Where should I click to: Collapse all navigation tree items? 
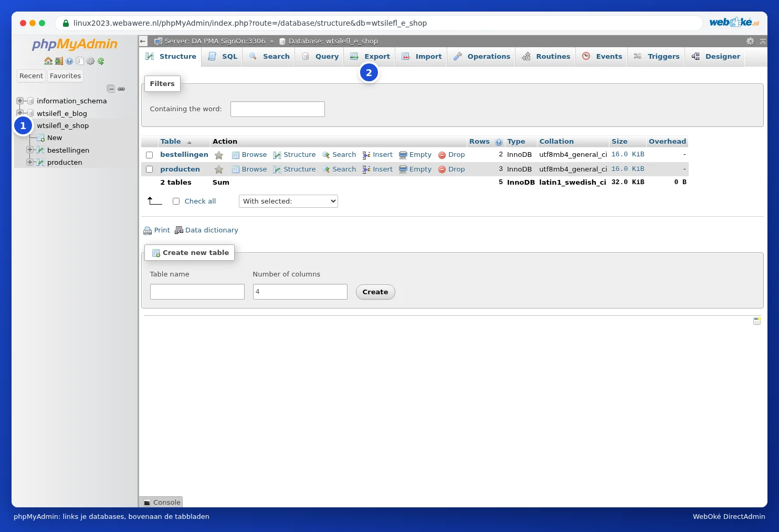pyautogui.click(x=111, y=89)
